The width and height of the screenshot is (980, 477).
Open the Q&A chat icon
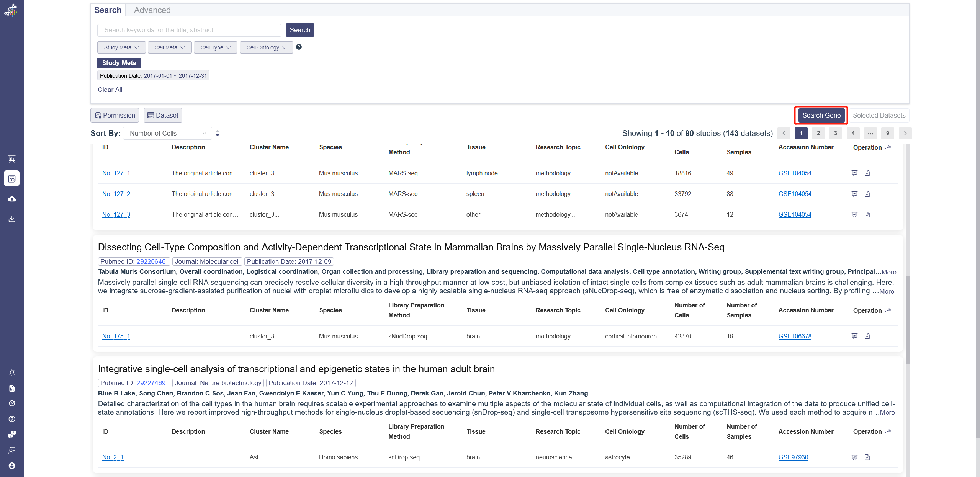(12, 434)
